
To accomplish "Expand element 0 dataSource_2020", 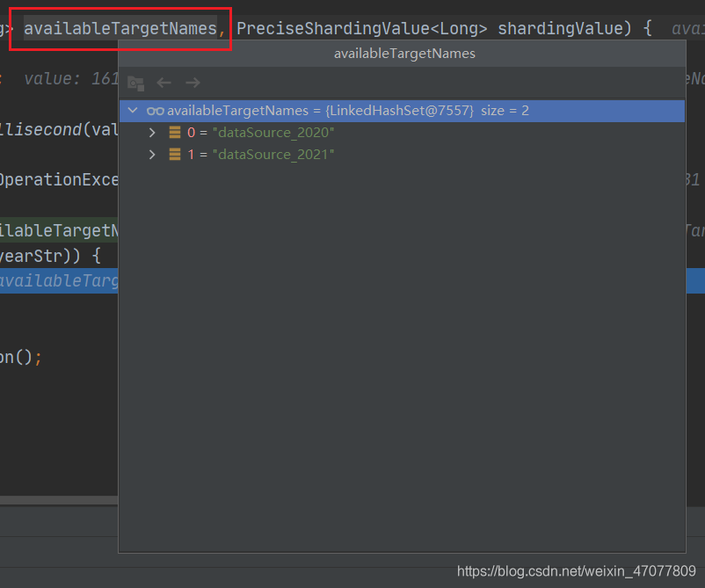I will pyautogui.click(x=152, y=133).
